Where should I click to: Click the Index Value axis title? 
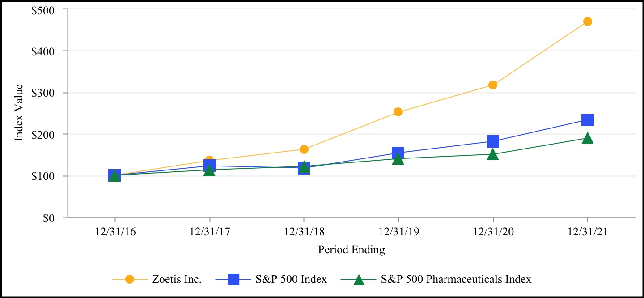[19, 113]
